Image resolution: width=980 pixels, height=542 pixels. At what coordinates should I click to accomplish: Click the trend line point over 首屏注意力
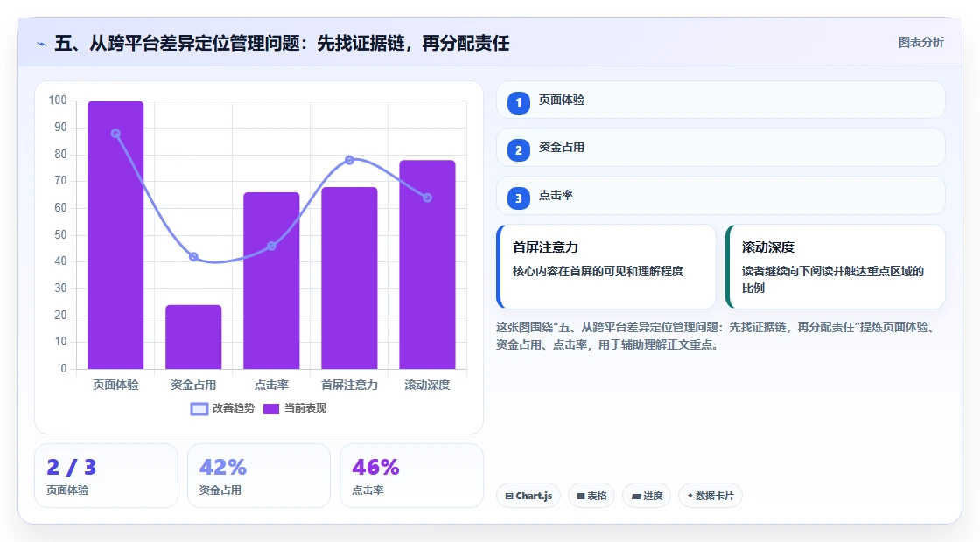349,161
